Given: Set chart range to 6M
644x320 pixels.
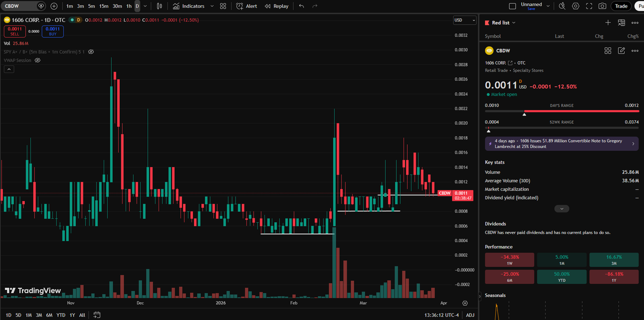Looking at the screenshot, I should [49, 315].
